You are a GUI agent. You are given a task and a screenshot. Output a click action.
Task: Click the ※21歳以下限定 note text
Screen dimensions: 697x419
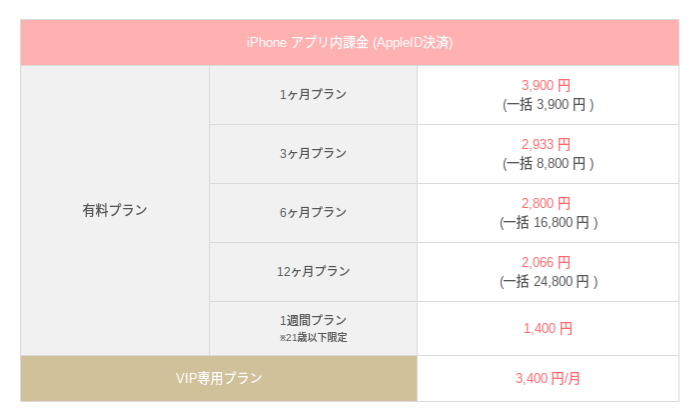tap(313, 338)
